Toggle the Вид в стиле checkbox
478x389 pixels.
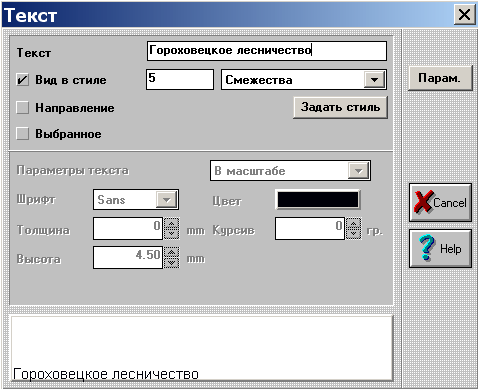point(23,80)
